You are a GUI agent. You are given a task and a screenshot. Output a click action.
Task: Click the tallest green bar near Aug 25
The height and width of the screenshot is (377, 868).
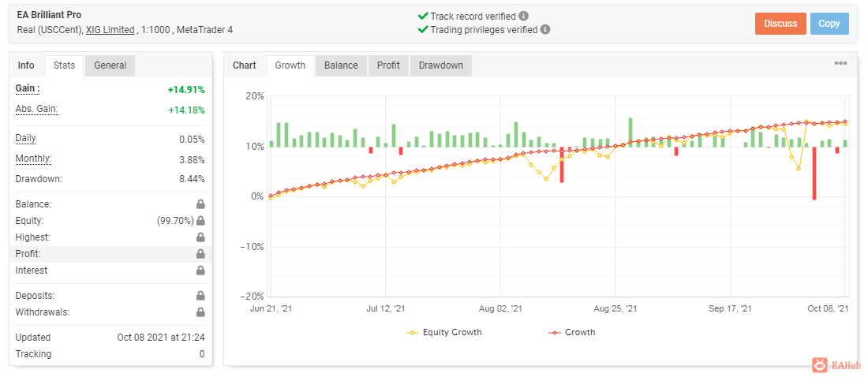pyautogui.click(x=630, y=133)
